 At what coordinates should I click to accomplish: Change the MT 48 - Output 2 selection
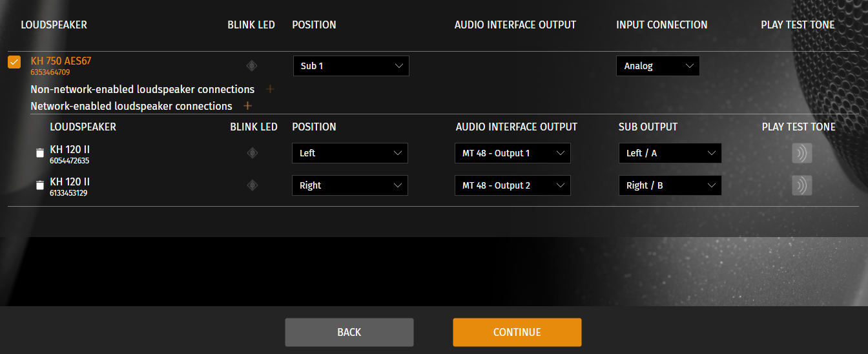(512, 185)
